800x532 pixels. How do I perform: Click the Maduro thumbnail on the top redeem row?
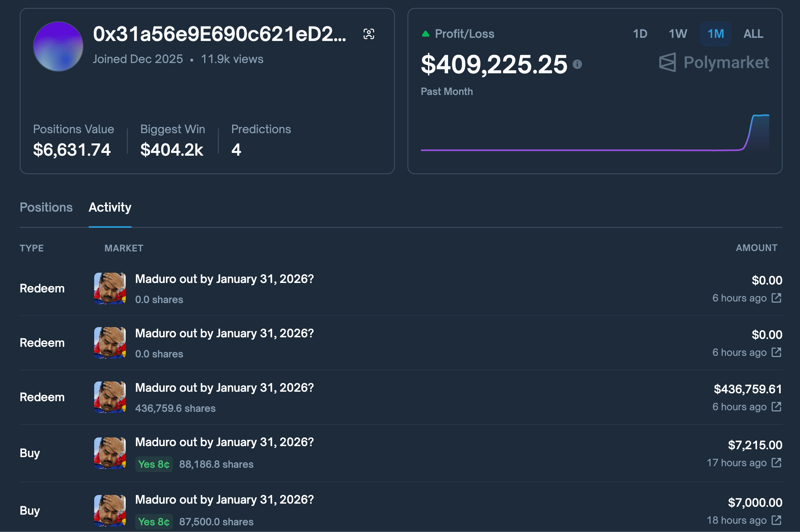[x=109, y=288]
